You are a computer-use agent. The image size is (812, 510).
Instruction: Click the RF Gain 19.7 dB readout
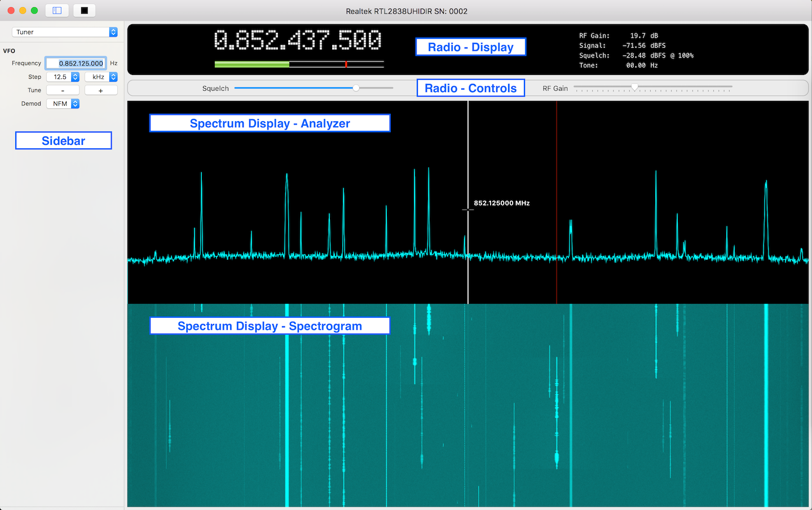619,36
